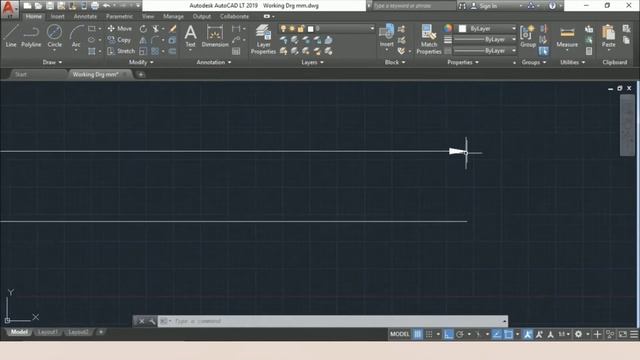Switch to the Manage ribbon tab
Viewport: 640px width, 360px height.
tap(173, 16)
